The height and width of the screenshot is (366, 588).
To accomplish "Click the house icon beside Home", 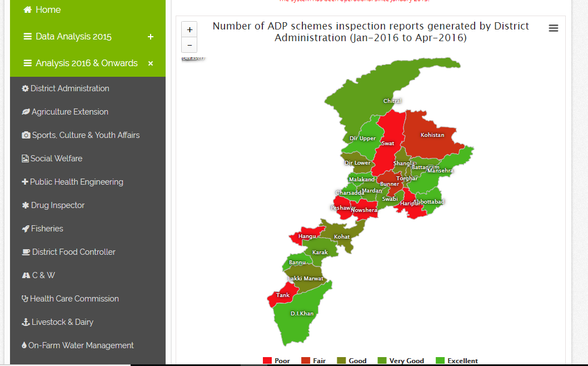I will coord(27,10).
